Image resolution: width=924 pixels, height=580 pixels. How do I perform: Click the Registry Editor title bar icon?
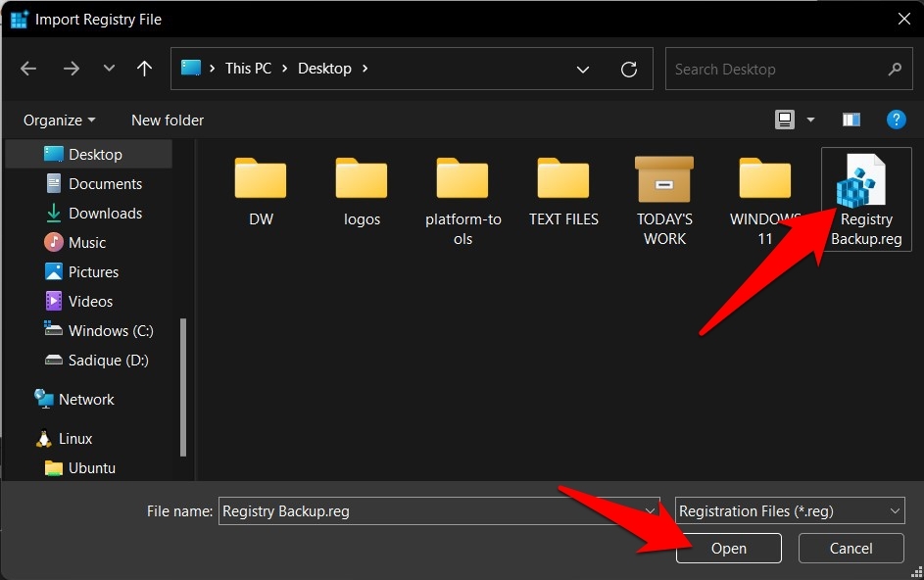coord(19,19)
